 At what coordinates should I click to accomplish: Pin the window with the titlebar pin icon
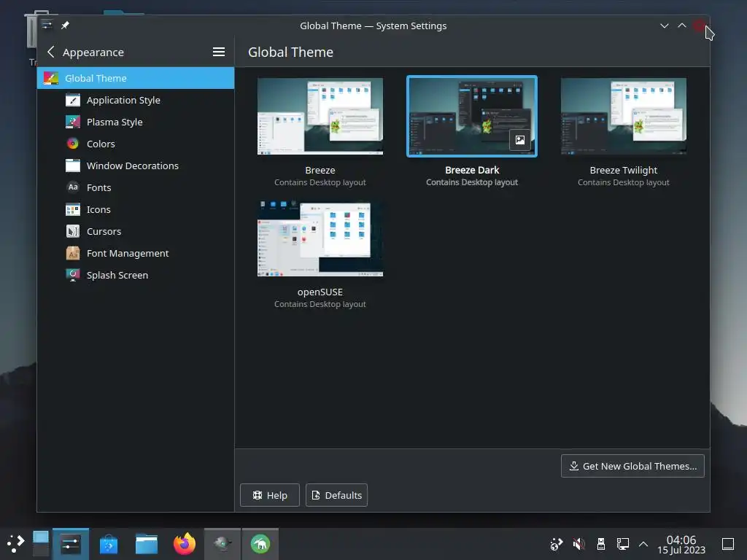[x=65, y=26]
